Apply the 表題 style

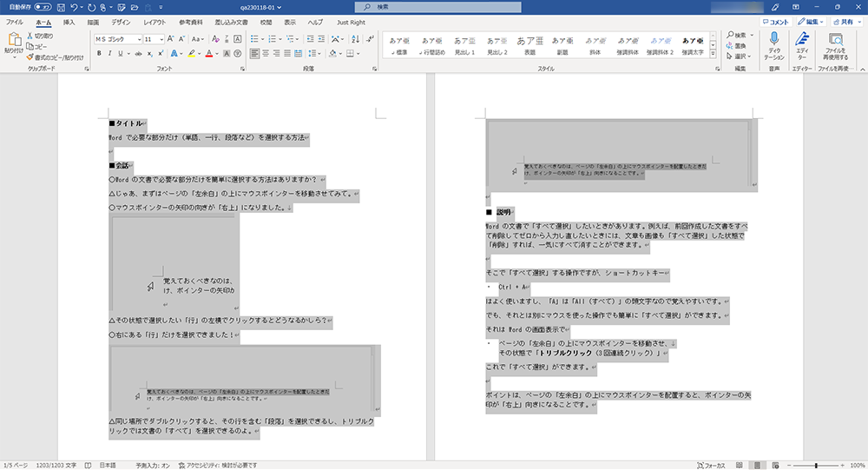click(x=529, y=45)
